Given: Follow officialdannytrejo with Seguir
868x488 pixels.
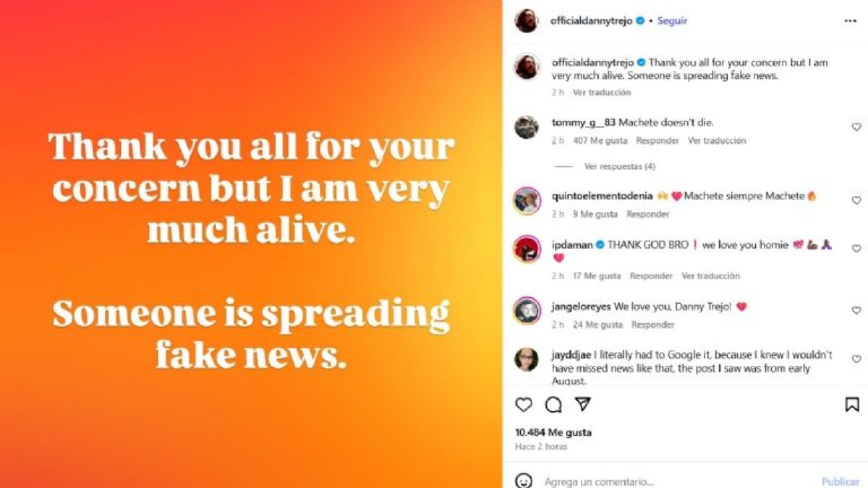Looking at the screenshot, I should (x=672, y=21).
